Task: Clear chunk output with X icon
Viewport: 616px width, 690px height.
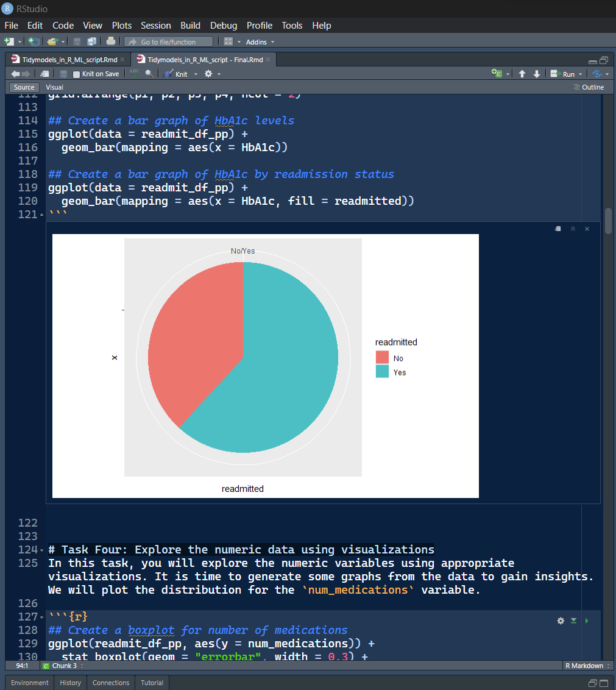Action: pyautogui.click(x=587, y=229)
